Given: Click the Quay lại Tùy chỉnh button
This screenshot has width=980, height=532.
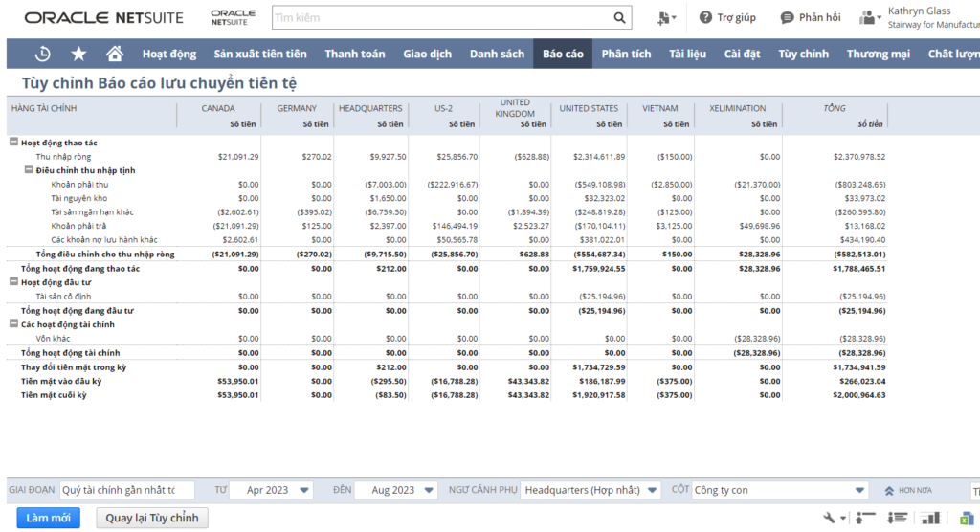Looking at the screenshot, I should point(152,518).
